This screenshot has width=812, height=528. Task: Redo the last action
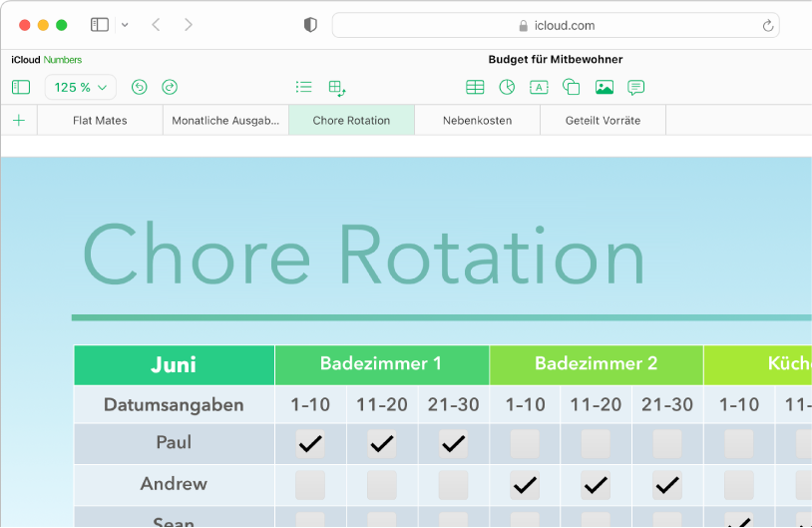170,87
